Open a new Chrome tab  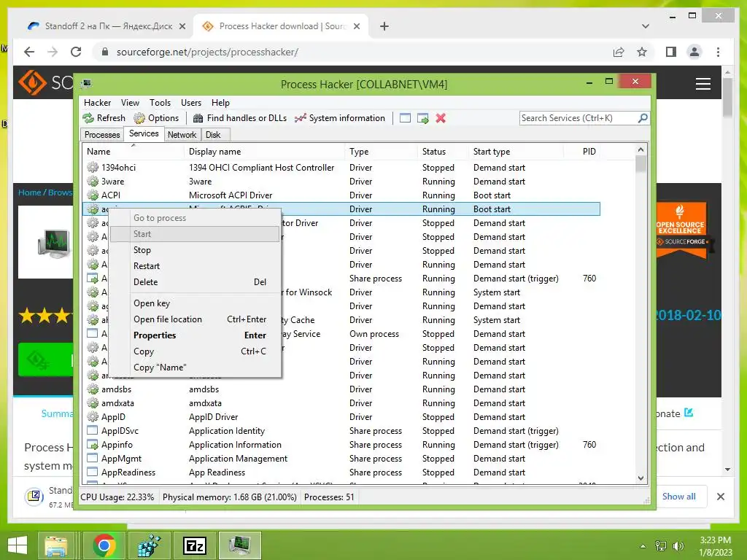click(384, 26)
